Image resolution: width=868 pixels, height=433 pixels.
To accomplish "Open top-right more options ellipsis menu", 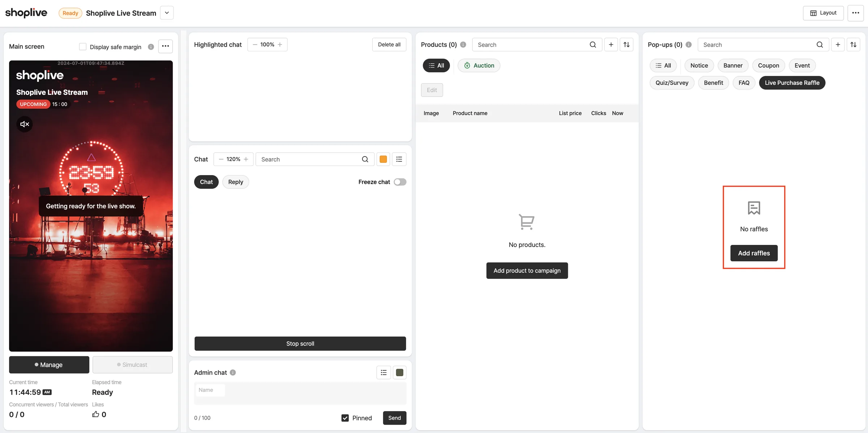I will click(855, 13).
